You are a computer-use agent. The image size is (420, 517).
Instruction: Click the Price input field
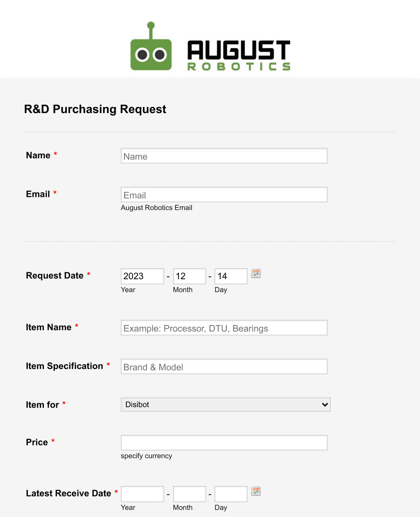point(224,442)
